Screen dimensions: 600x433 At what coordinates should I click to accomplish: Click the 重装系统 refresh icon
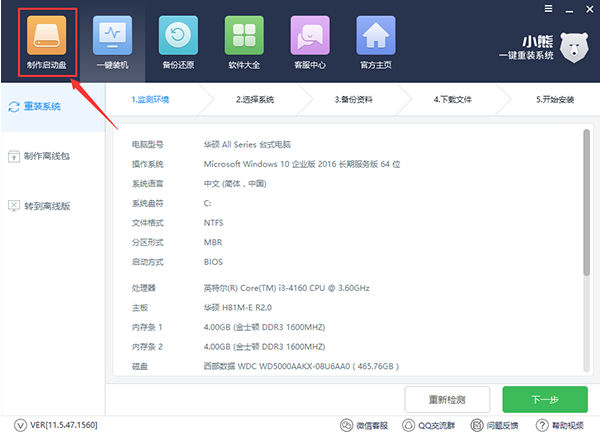tap(14, 107)
